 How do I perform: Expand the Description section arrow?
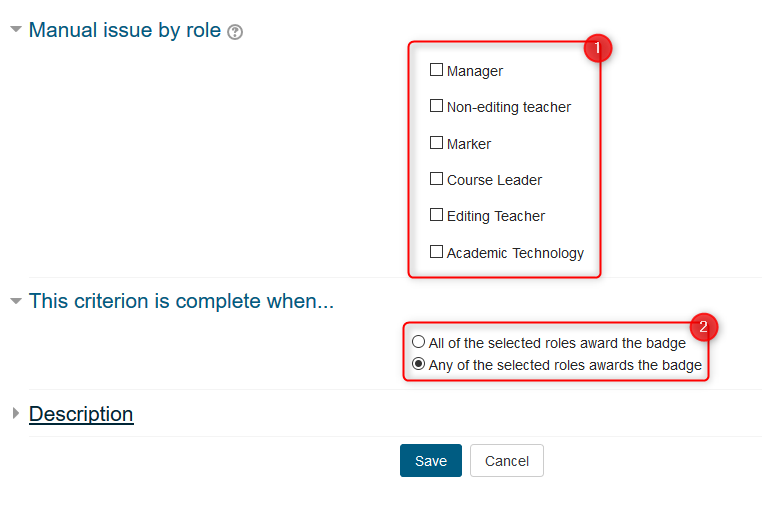point(15,413)
